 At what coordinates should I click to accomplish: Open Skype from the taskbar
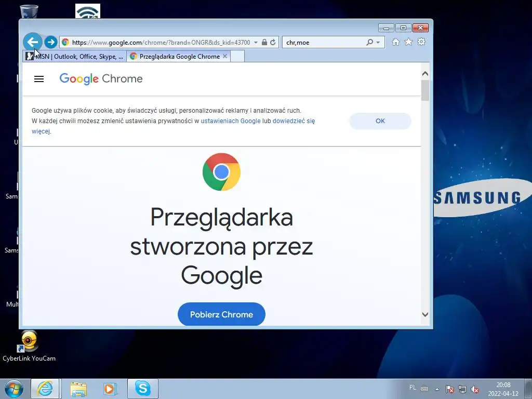[x=142, y=389]
